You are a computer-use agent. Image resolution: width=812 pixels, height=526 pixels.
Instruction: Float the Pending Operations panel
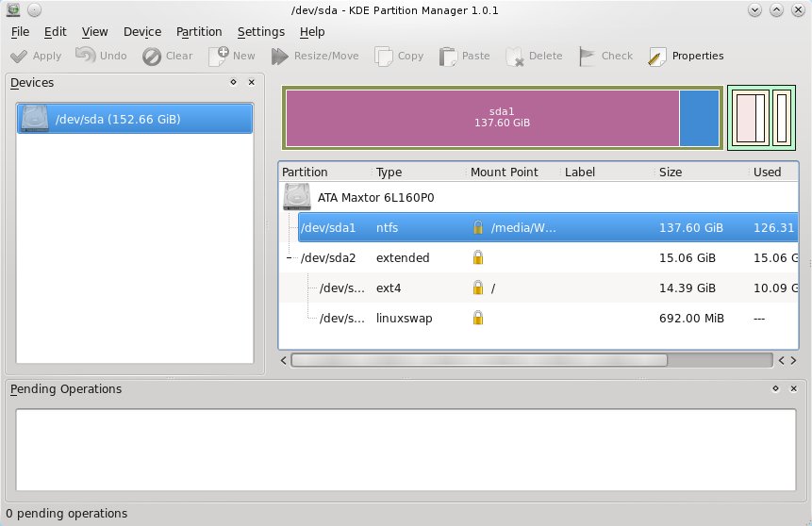(775, 388)
